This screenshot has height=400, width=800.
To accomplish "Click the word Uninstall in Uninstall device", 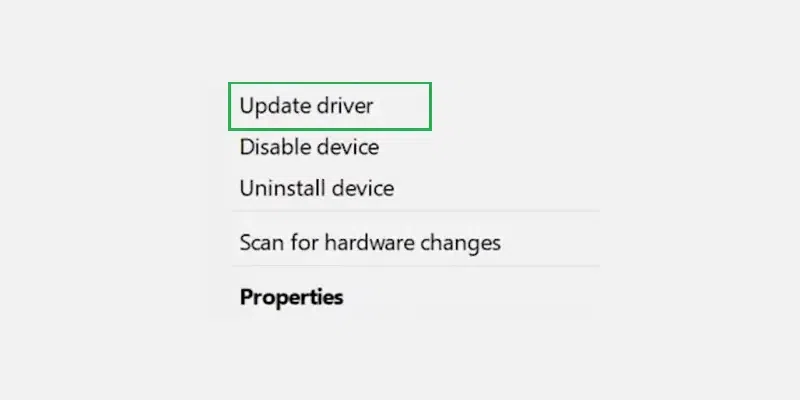I will click(x=283, y=188).
